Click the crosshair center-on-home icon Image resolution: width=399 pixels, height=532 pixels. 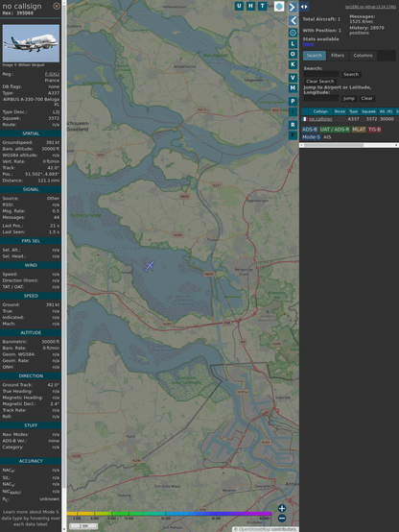click(x=293, y=33)
